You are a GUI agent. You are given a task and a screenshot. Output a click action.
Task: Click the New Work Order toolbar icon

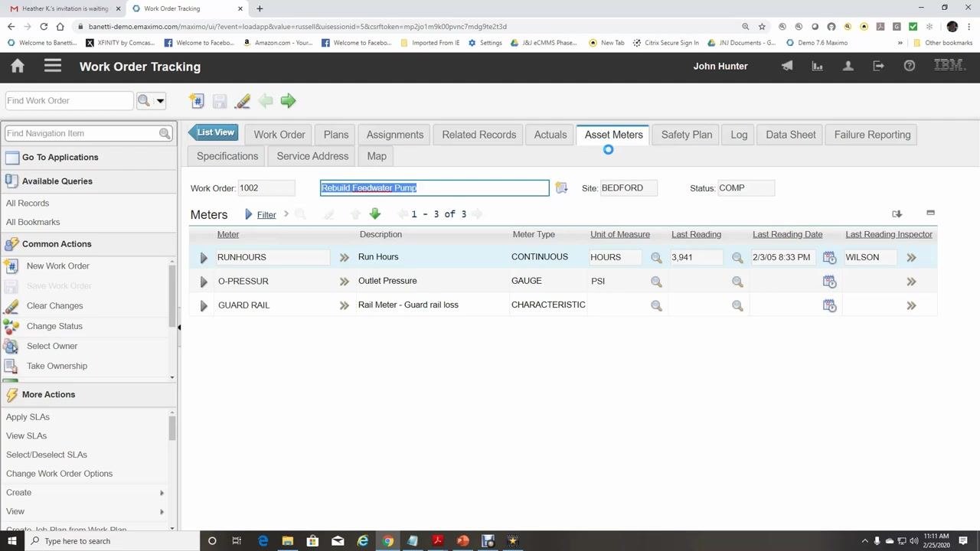[x=197, y=101]
